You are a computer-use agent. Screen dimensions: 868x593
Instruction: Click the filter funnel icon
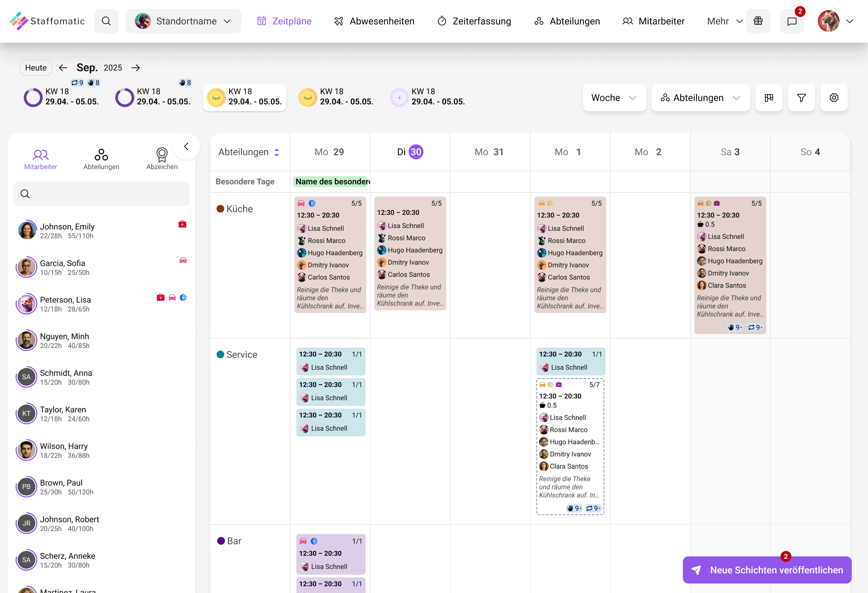click(801, 98)
